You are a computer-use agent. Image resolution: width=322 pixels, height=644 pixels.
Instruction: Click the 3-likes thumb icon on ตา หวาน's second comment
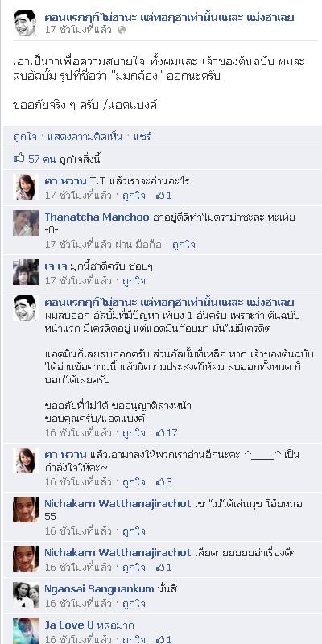point(160,482)
